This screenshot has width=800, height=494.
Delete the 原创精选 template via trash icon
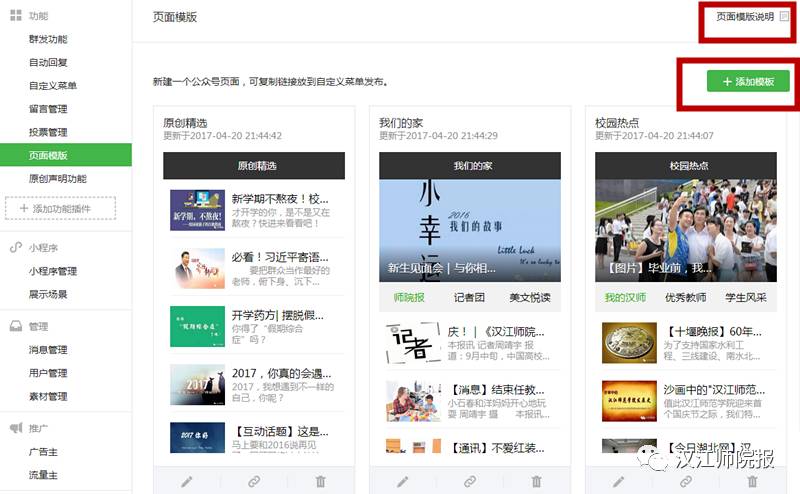[320, 481]
